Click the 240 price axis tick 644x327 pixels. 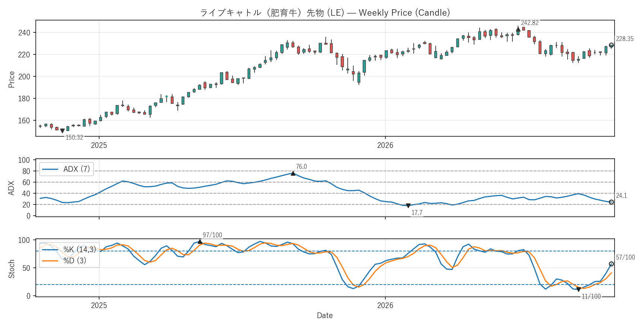[x=24, y=33]
